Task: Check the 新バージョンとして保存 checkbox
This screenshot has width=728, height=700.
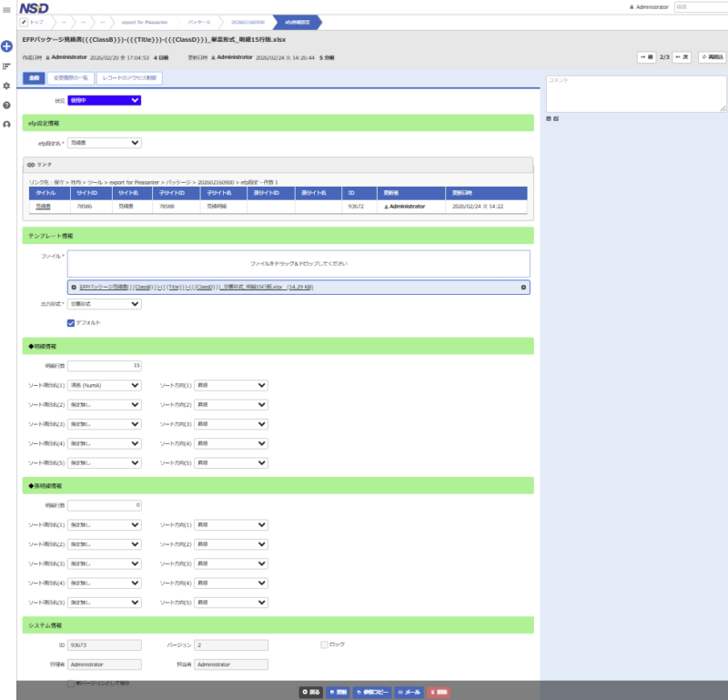Action: (x=72, y=683)
